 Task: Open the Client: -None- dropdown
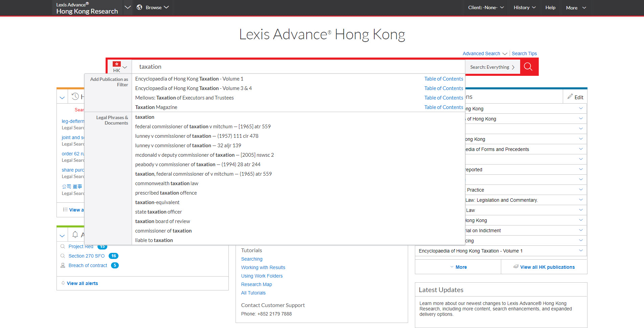pyautogui.click(x=486, y=7)
